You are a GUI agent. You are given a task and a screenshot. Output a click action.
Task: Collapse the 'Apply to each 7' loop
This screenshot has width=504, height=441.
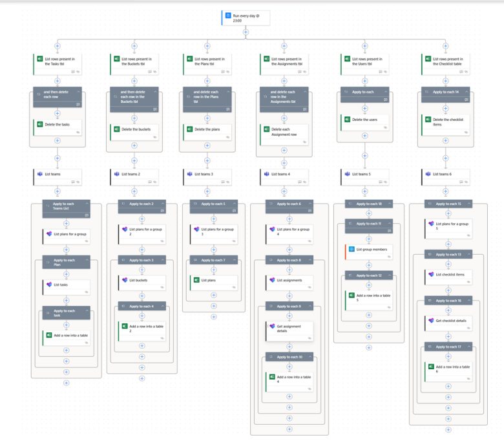coord(194,260)
